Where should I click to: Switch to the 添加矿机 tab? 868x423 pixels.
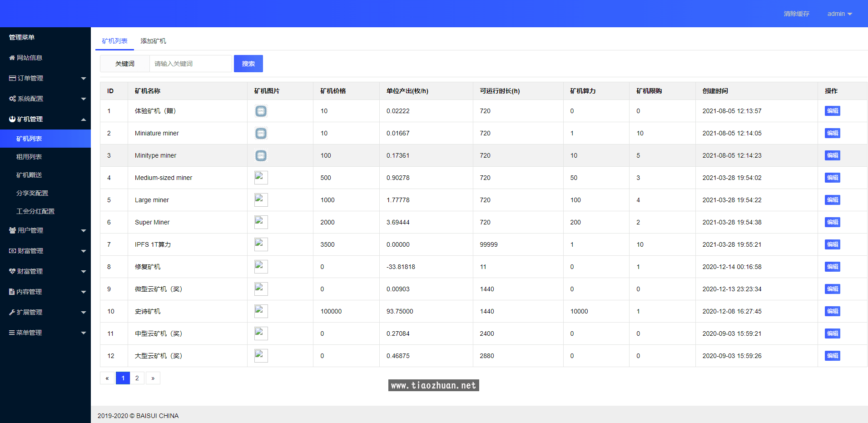(153, 41)
